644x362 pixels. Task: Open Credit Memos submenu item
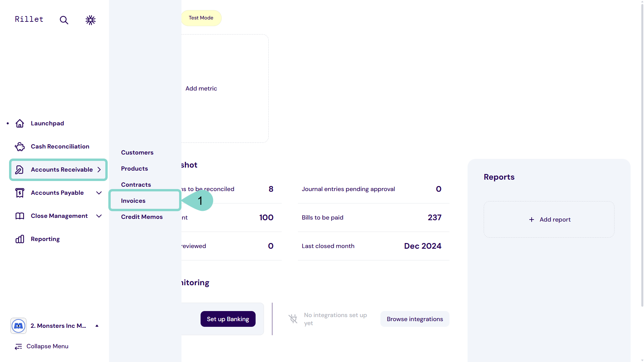(x=142, y=217)
